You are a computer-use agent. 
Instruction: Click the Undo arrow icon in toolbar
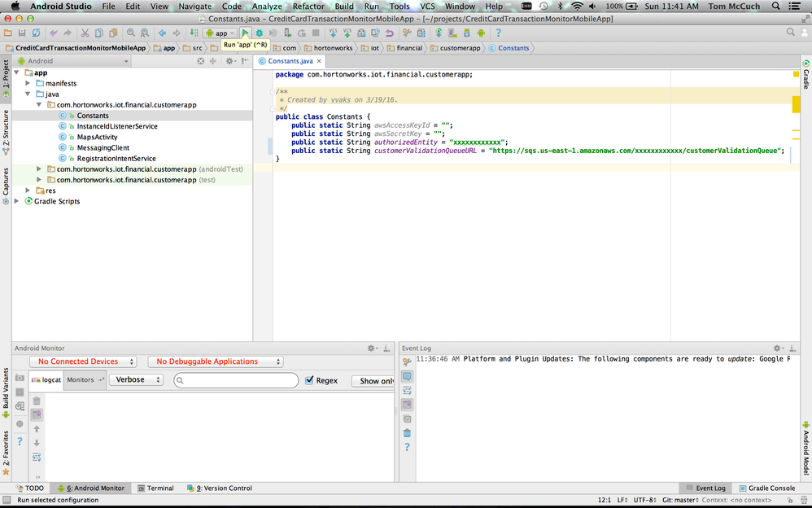tap(54, 33)
